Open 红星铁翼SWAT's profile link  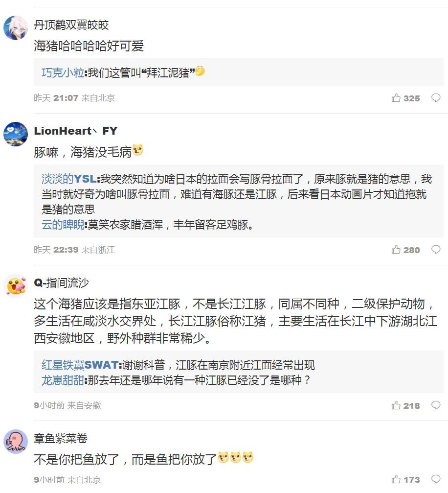pos(80,365)
